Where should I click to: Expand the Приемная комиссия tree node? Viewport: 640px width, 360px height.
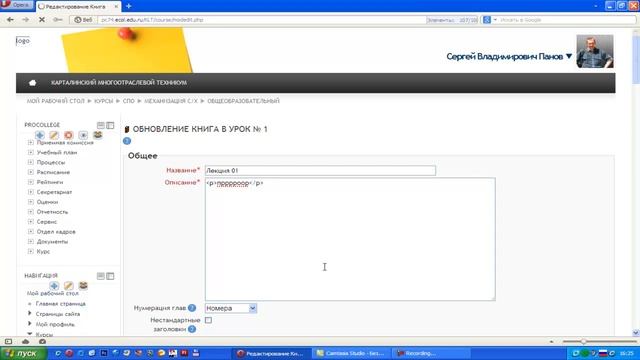click(x=31, y=142)
